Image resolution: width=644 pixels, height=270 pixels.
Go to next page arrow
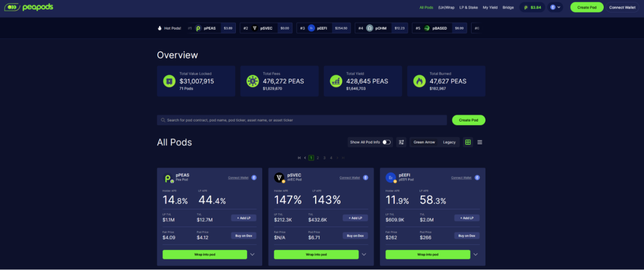[x=338, y=158]
